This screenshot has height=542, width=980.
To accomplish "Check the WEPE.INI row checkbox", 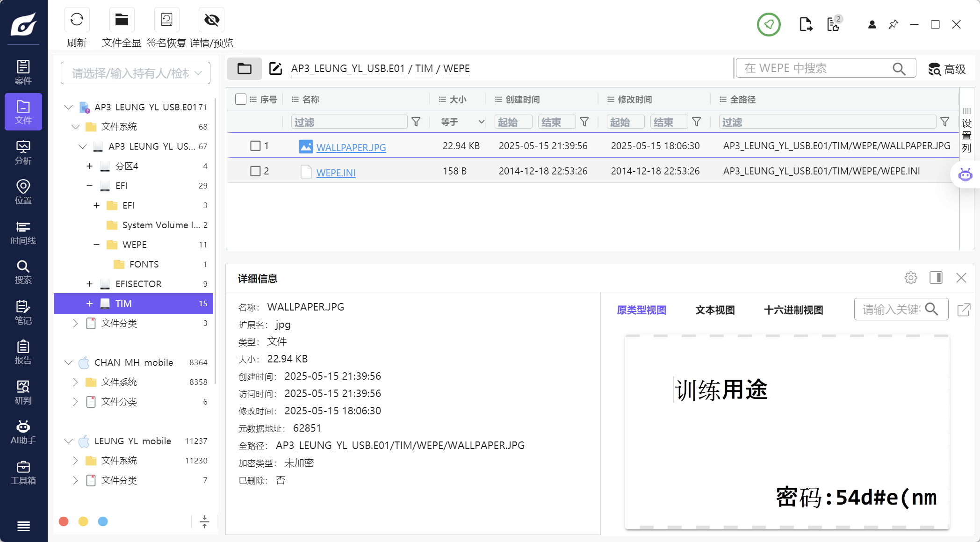I will coord(255,171).
